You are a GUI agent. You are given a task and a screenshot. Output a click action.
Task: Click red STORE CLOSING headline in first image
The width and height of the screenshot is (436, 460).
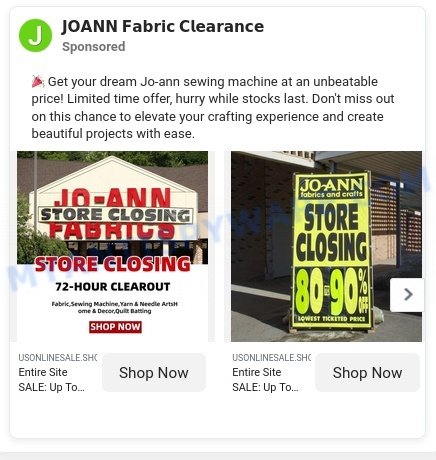click(x=113, y=264)
